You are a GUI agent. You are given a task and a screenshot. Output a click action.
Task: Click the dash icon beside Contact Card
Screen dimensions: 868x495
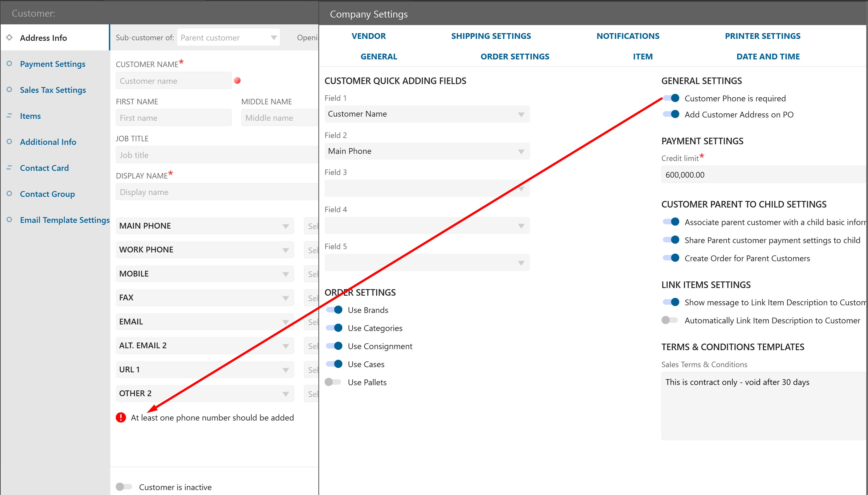pos(10,168)
